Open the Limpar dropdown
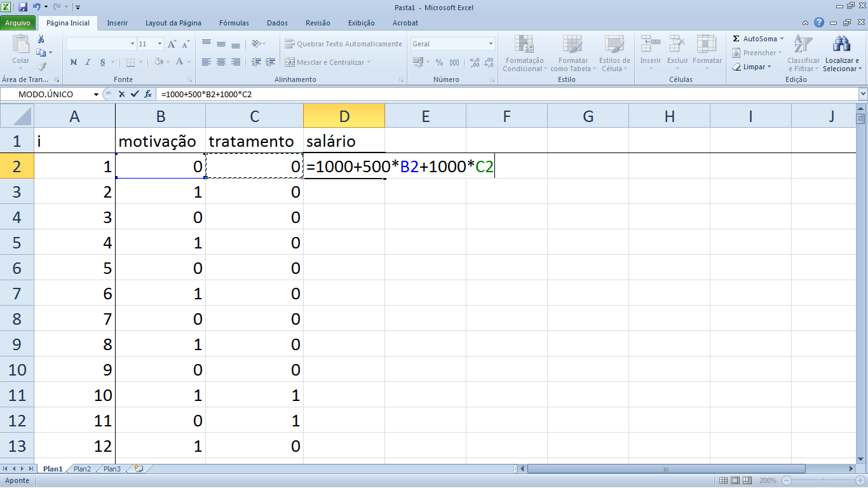The width and height of the screenshot is (868, 488). point(769,67)
